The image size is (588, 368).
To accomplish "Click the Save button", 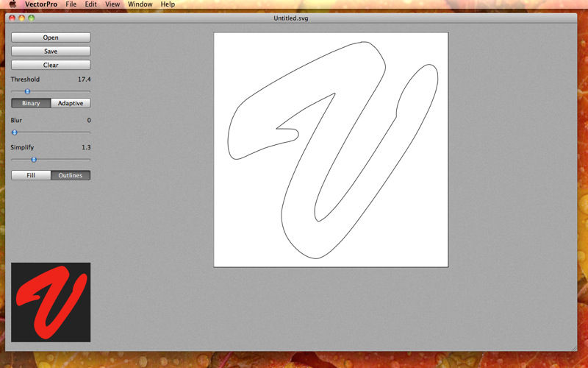I will pos(51,52).
